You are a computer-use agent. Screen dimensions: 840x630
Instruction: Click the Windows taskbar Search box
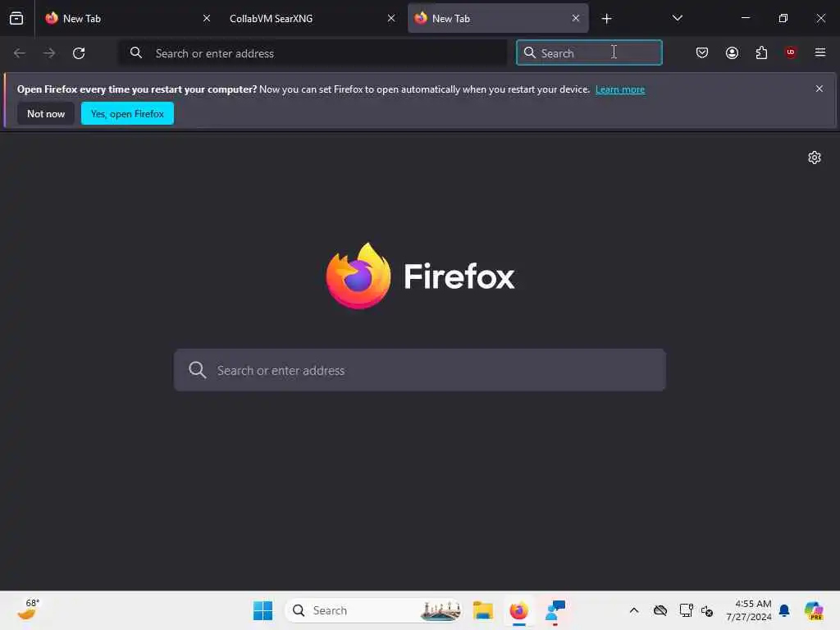tap(373, 610)
